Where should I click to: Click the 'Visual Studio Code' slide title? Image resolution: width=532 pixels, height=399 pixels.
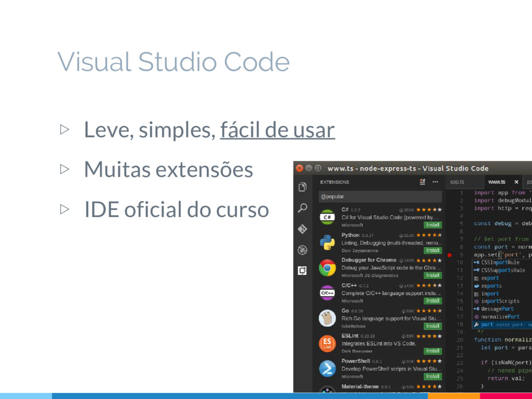[174, 62]
